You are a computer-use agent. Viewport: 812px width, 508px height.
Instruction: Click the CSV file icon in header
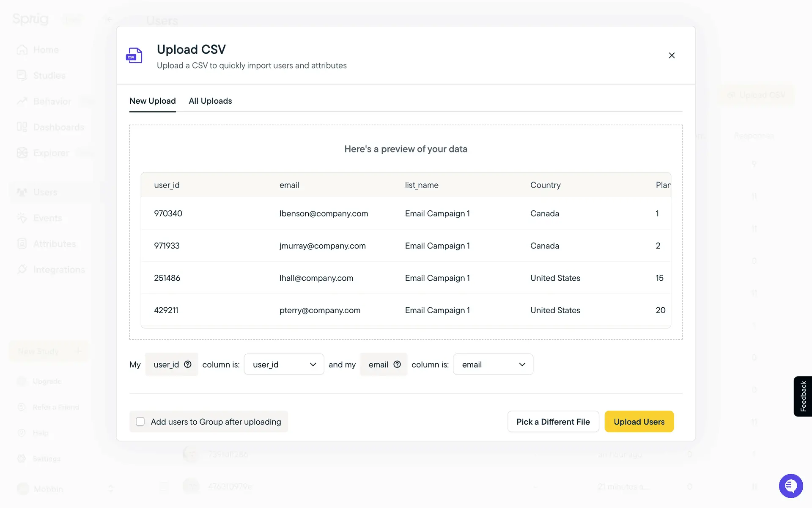(x=134, y=55)
